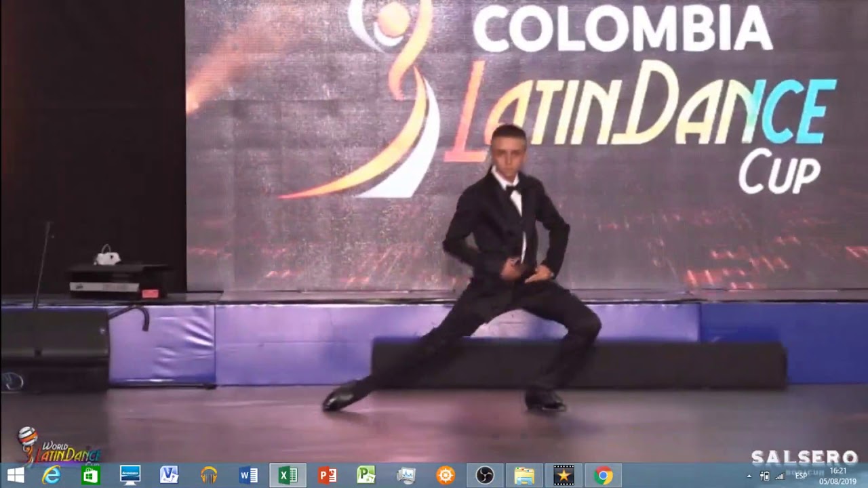Switch to OBS Studio in taskbar
This screenshot has height=488, width=868.
pyautogui.click(x=485, y=475)
